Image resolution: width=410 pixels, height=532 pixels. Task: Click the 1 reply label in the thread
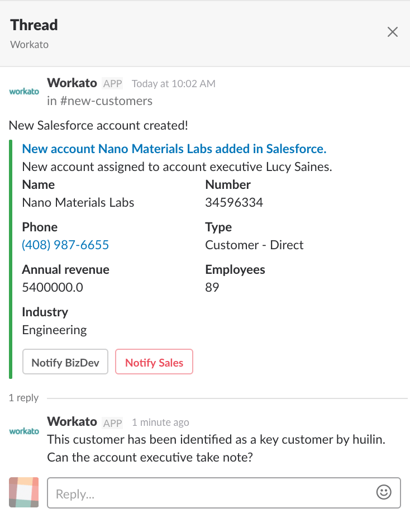(x=23, y=397)
